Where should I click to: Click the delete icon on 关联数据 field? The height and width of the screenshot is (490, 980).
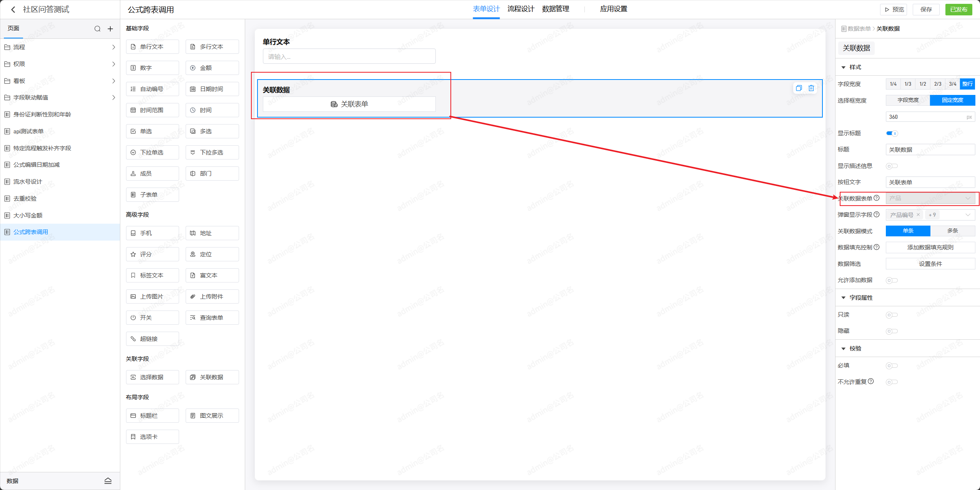pos(811,88)
